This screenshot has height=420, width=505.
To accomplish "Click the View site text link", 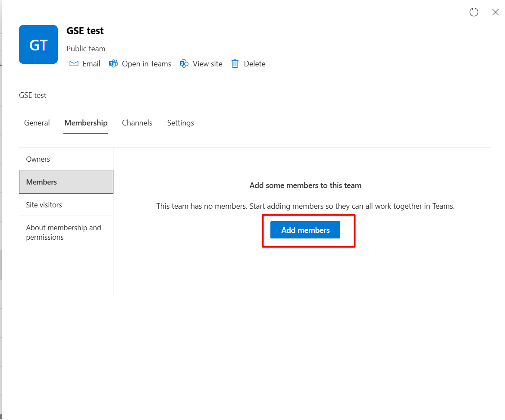I will [207, 64].
